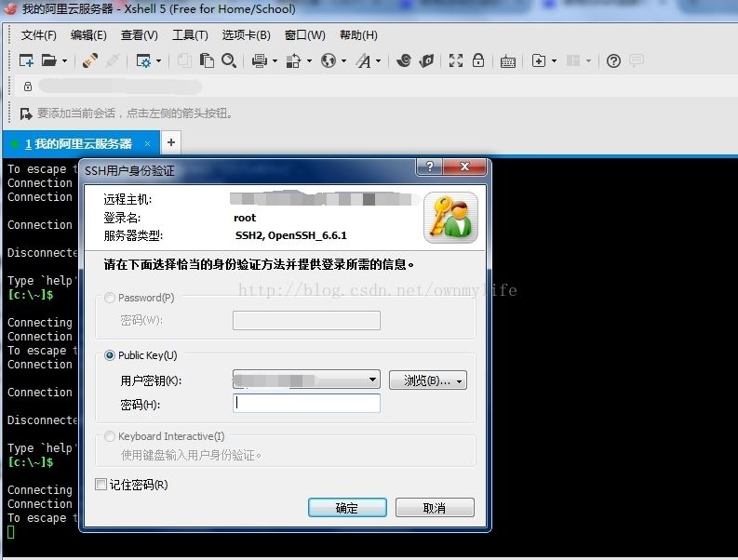Open the 编辑(E) menu
738x560 pixels.
click(88, 35)
